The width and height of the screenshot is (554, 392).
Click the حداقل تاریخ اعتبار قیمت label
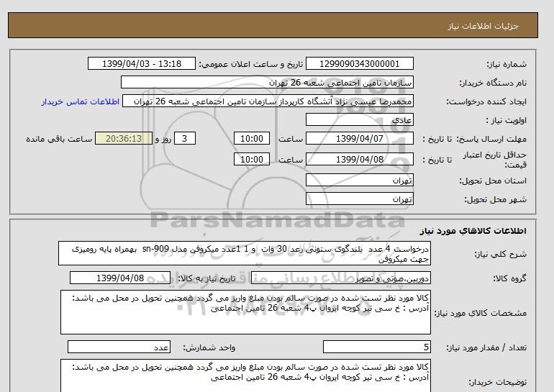(x=494, y=160)
